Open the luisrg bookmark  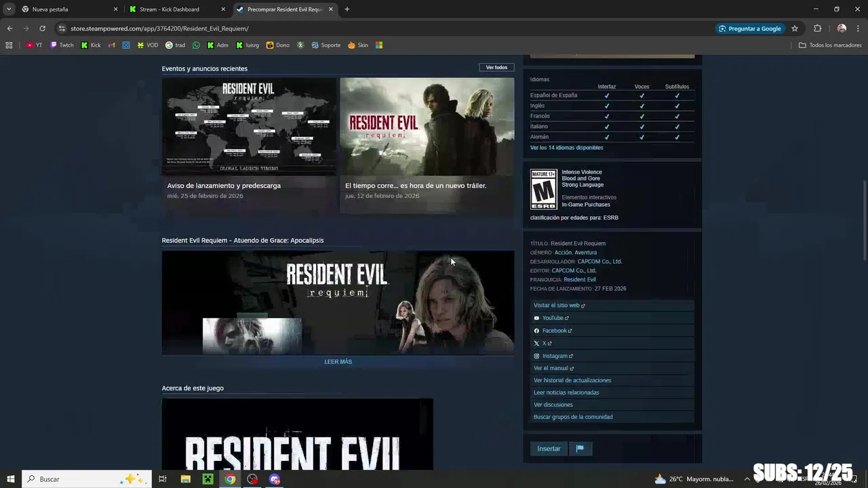(248, 45)
